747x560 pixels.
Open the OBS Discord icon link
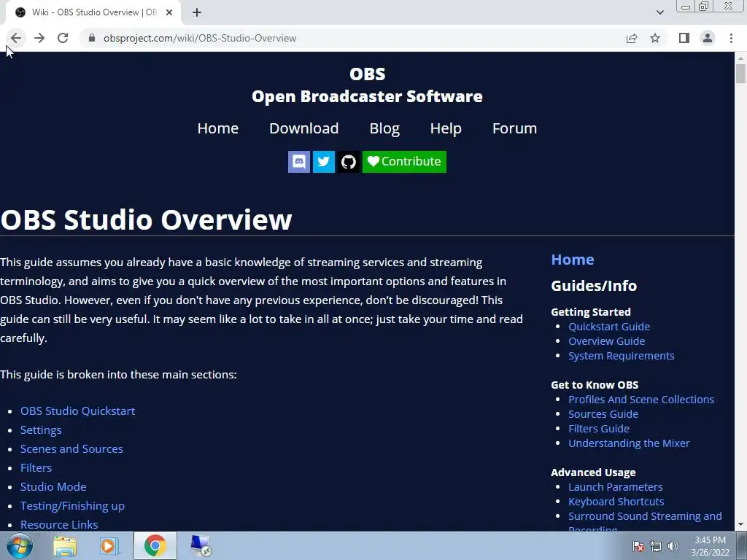[x=299, y=162]
